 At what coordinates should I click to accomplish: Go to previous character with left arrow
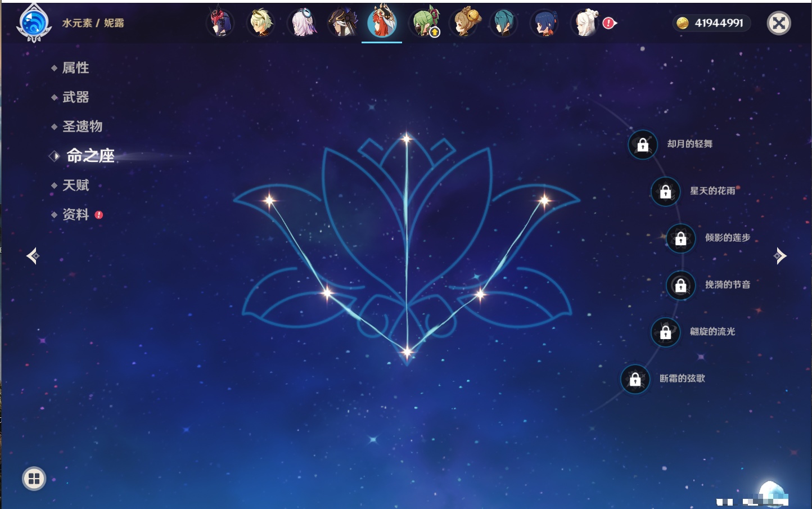[x=33, y=256]
